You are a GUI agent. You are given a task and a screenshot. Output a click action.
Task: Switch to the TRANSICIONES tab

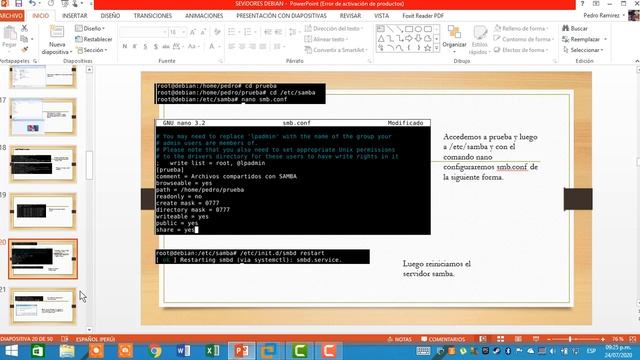pos(153,16)
